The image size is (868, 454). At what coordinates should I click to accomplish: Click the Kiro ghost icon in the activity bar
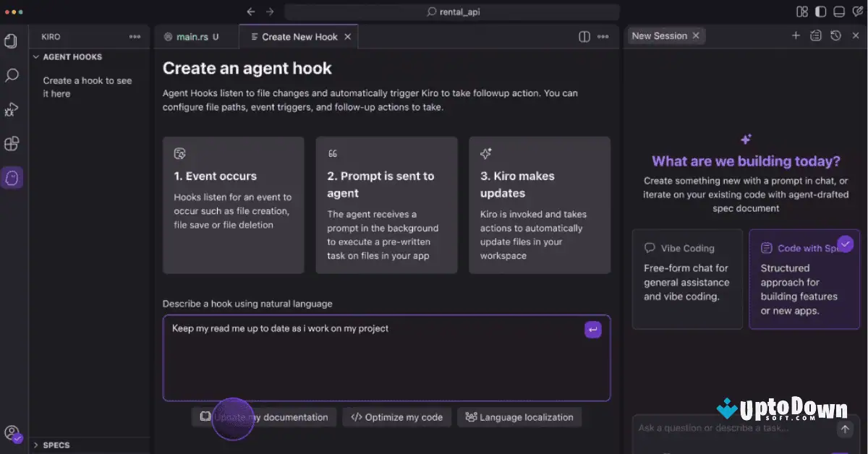(x=12, y=177)
